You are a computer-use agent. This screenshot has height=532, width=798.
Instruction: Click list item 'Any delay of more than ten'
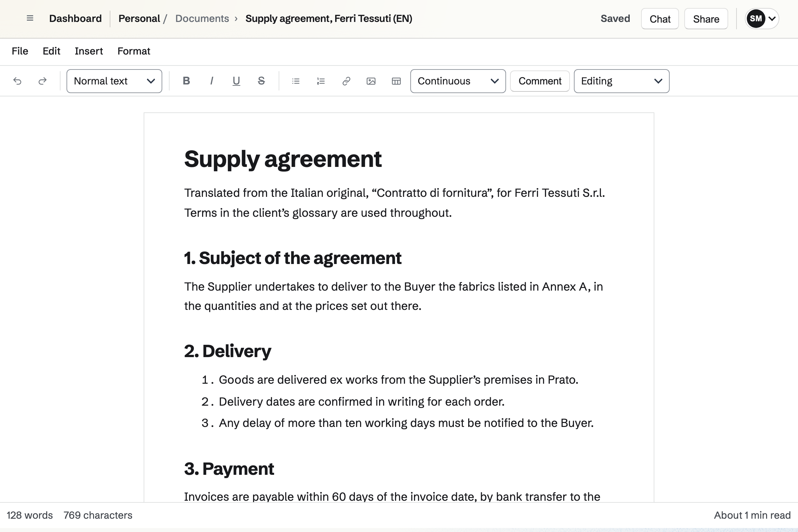pos(406,423)
